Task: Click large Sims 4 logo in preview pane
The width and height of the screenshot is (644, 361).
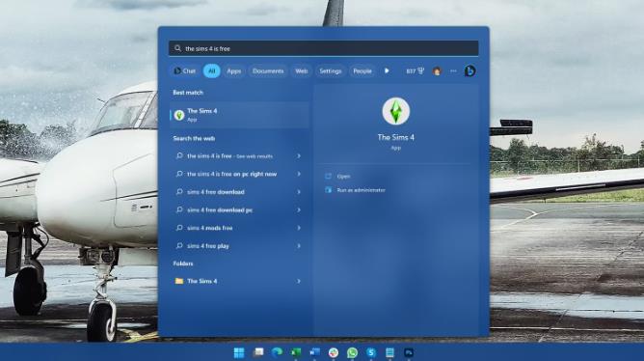Action: point(396,111)
